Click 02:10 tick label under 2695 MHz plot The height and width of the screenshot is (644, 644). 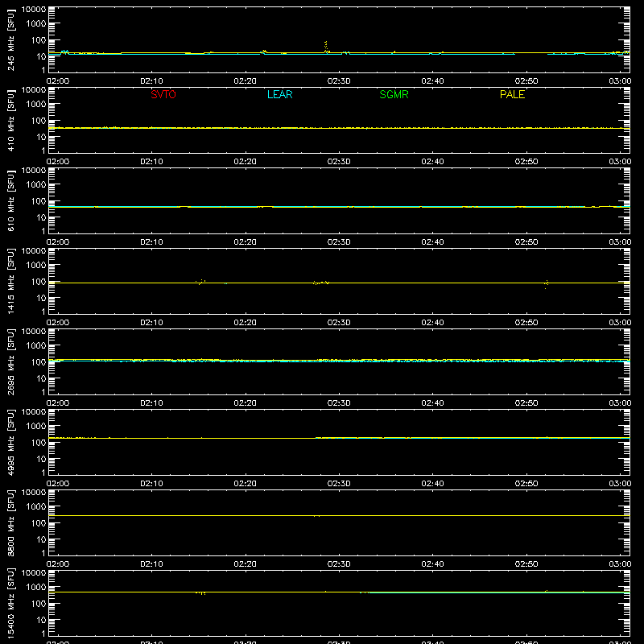click(x=151, y=403)
